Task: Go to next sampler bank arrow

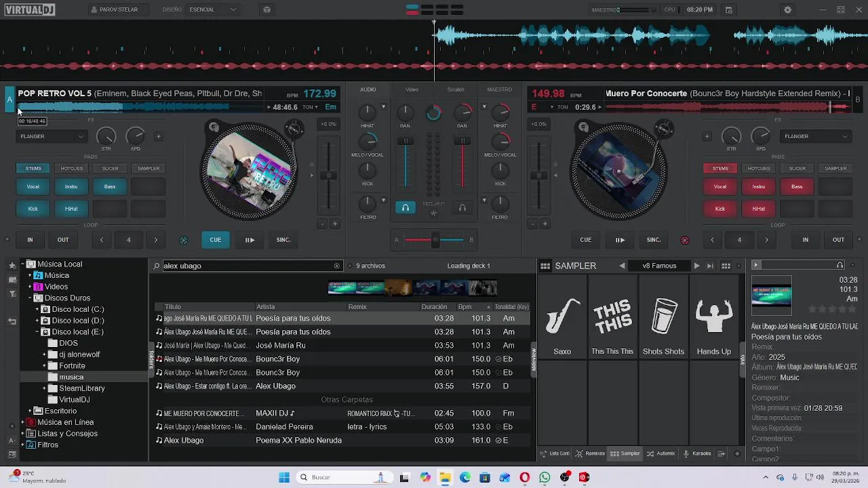Action: point(696,266)
